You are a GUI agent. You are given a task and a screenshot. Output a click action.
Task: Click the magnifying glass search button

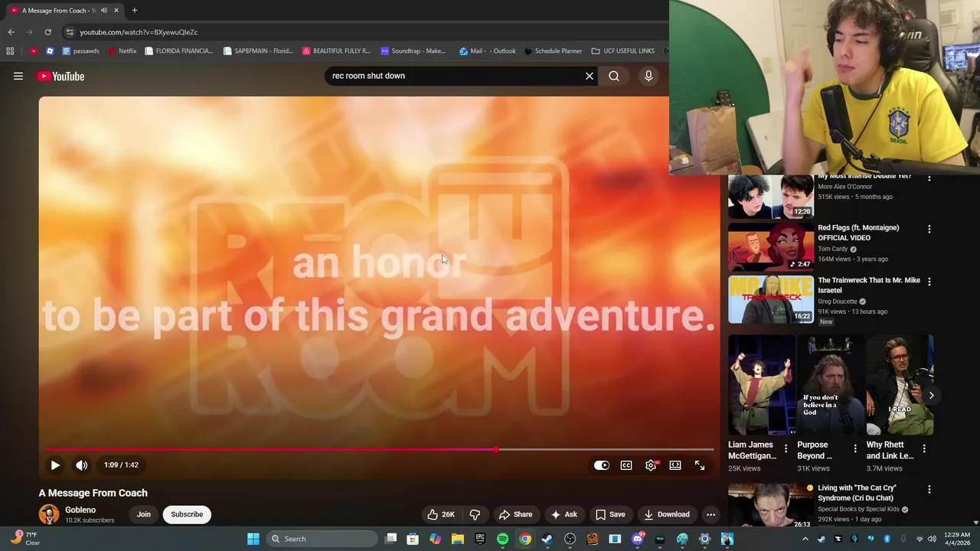(x=614, y=76)
